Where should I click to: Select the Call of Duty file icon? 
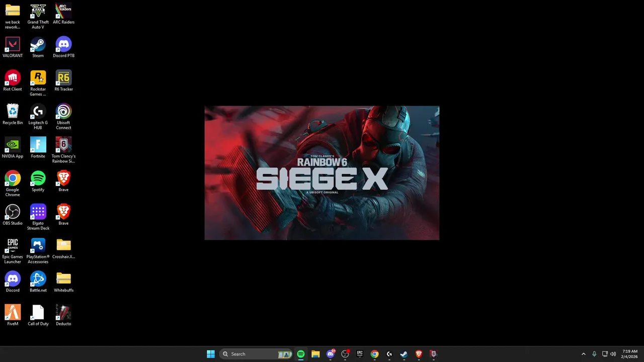pyautogui.click(x=38, y=315)
